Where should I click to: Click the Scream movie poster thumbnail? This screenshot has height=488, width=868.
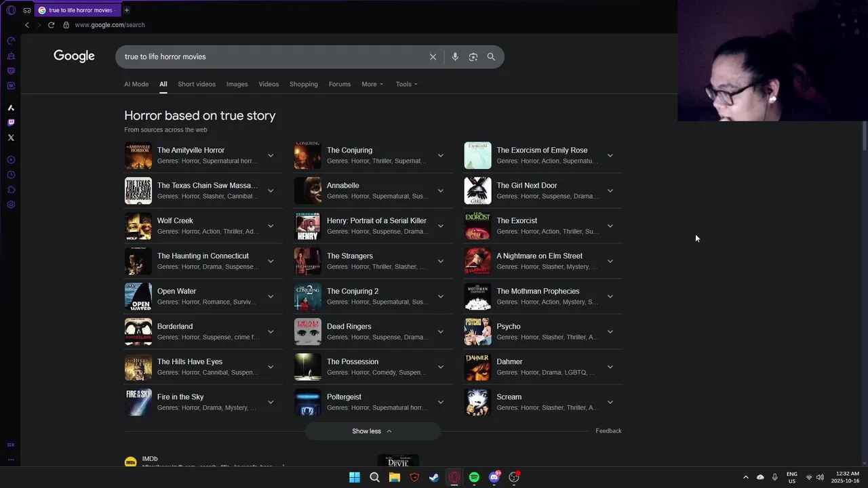click(477, 403)
